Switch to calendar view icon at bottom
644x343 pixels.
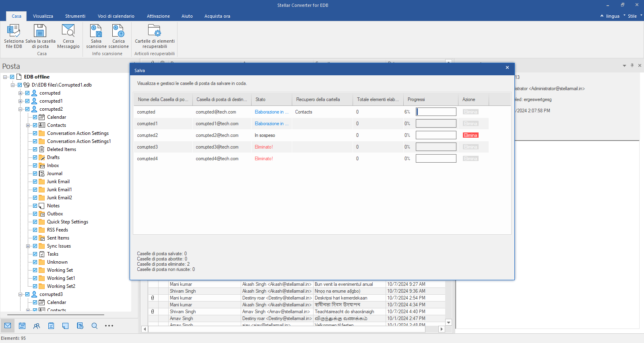click(22, 326)
